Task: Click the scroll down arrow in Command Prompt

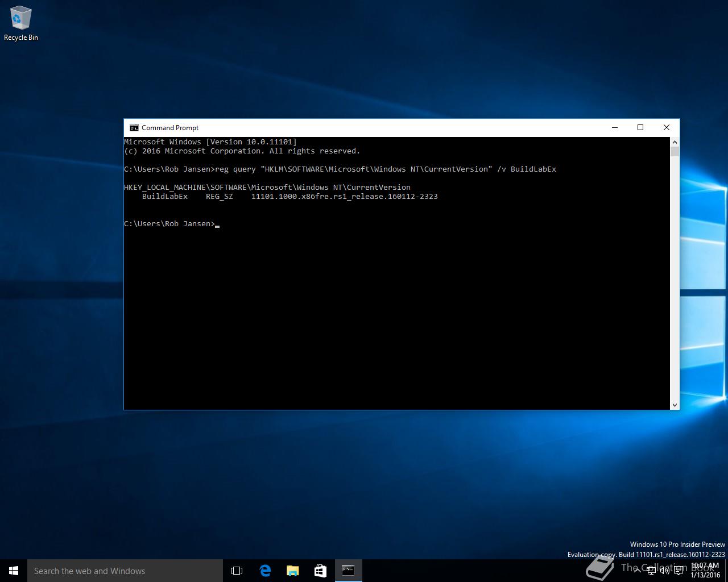Action: pos(675,405)
